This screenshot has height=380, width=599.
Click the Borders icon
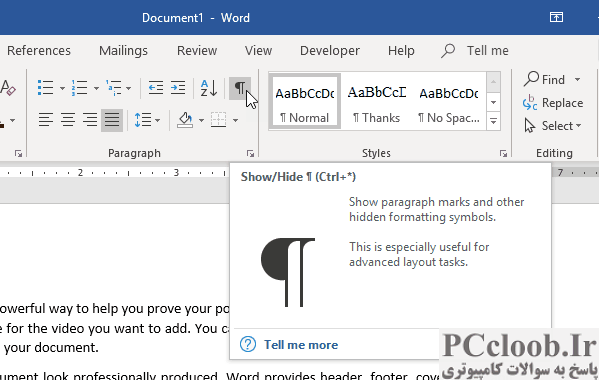[219, 120]
